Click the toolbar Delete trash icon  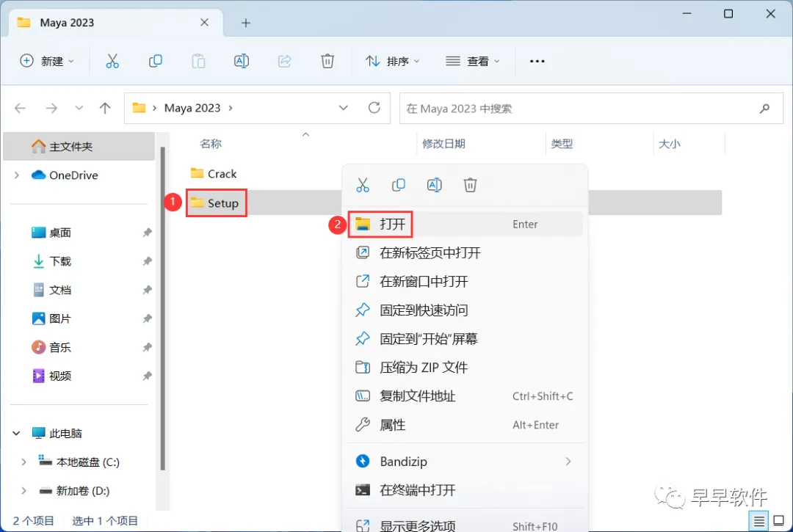click(327, 61)
